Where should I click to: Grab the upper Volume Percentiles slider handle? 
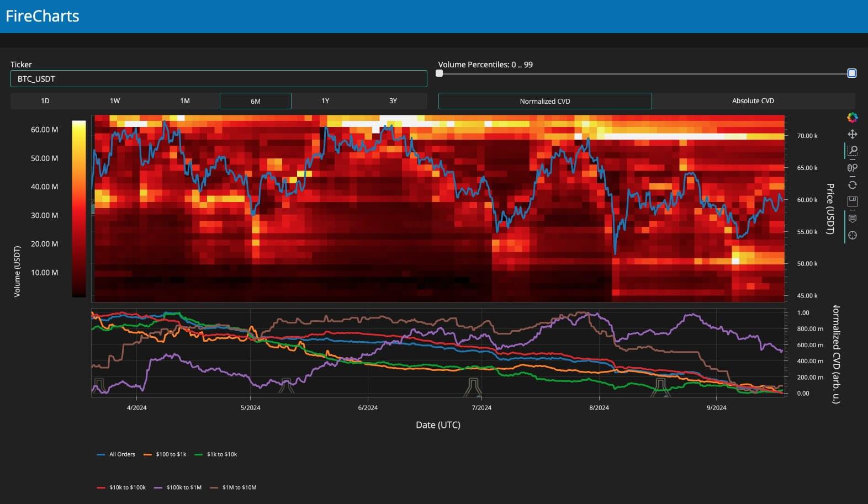coord(852,73)
